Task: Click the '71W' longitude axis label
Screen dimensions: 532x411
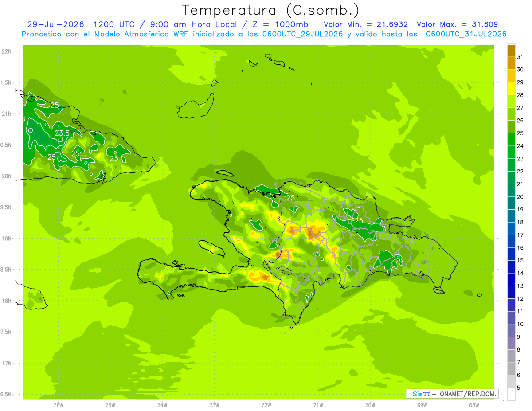Action: coord(318,405)
